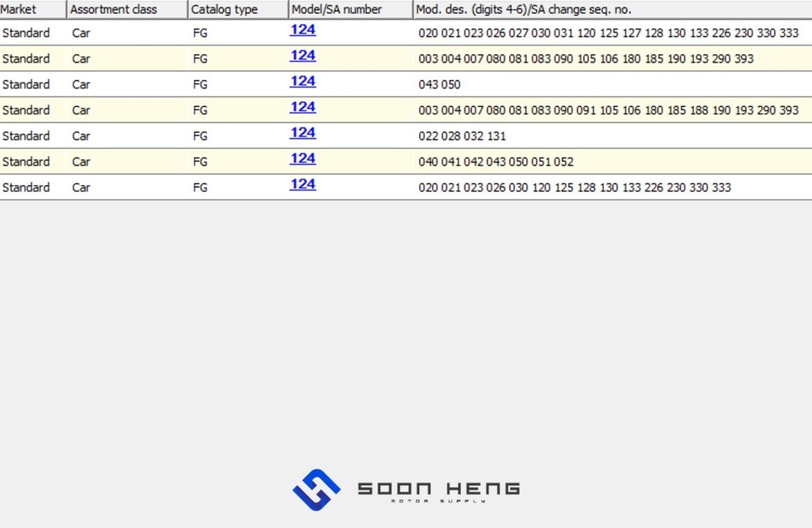Click Standard in row containing 091 and 188
The height and width of the screenshot is (528, 812).
(x=26, y=110)
